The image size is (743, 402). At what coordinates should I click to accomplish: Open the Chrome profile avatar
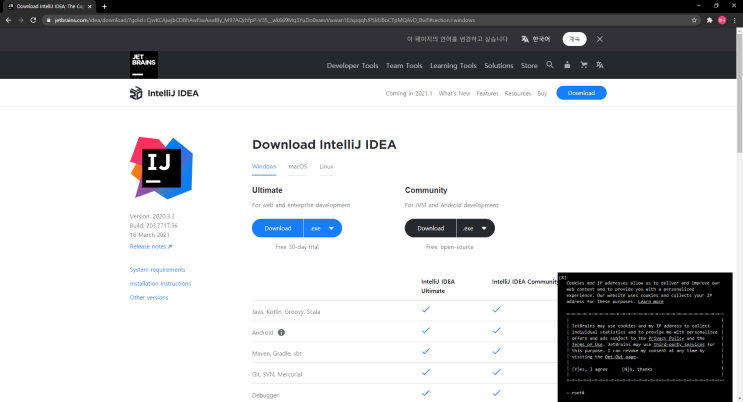[x=722, y=20]
